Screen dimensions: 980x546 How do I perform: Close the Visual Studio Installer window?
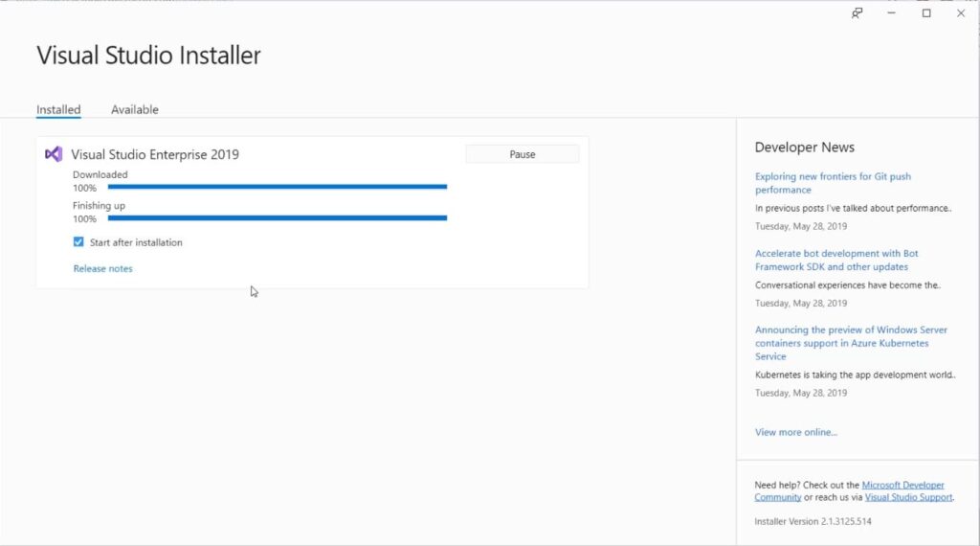point(961,13)
